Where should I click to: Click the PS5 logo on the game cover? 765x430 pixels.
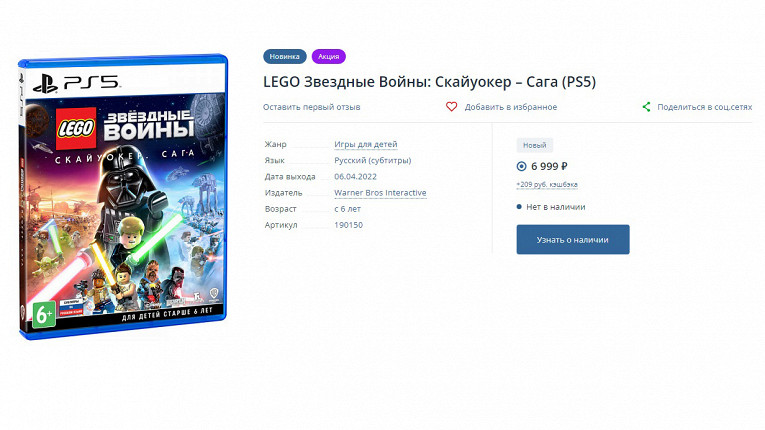coord(74,83)
